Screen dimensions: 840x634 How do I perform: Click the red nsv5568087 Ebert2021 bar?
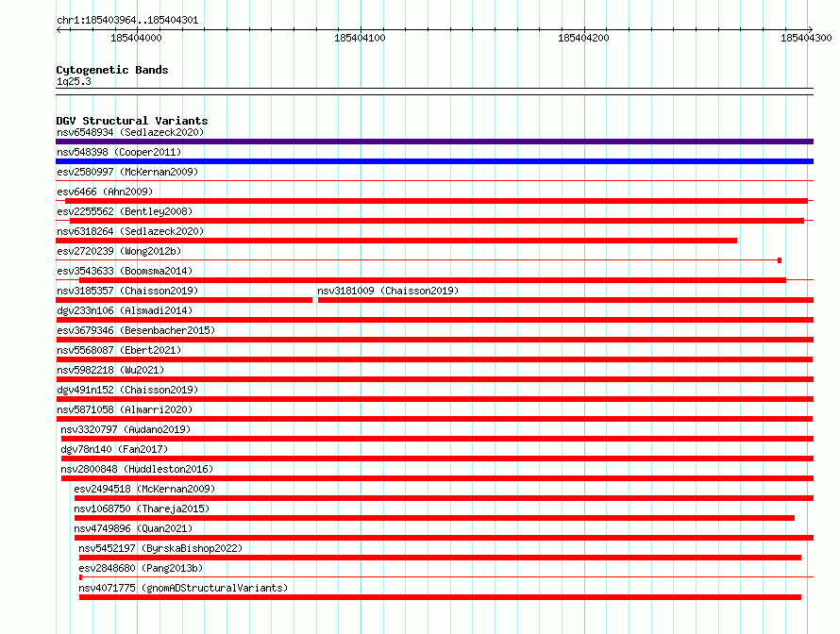click(x=434, y=359)
